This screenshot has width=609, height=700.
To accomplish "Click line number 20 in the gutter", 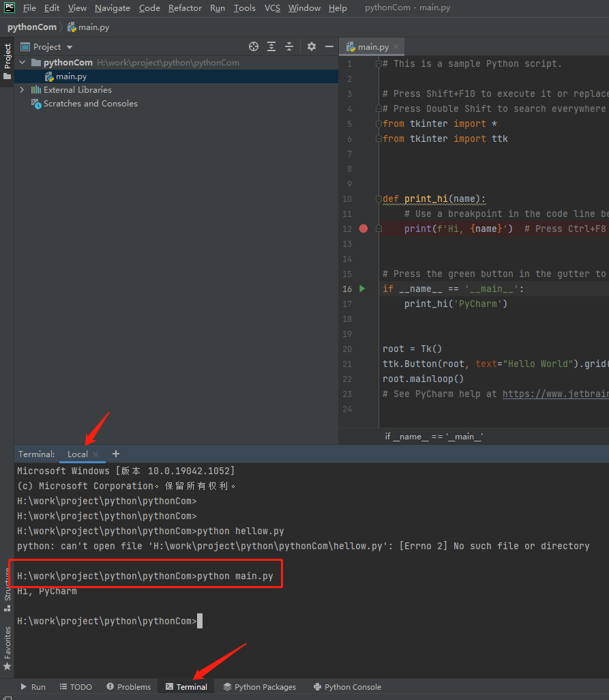I will (346, 349).
